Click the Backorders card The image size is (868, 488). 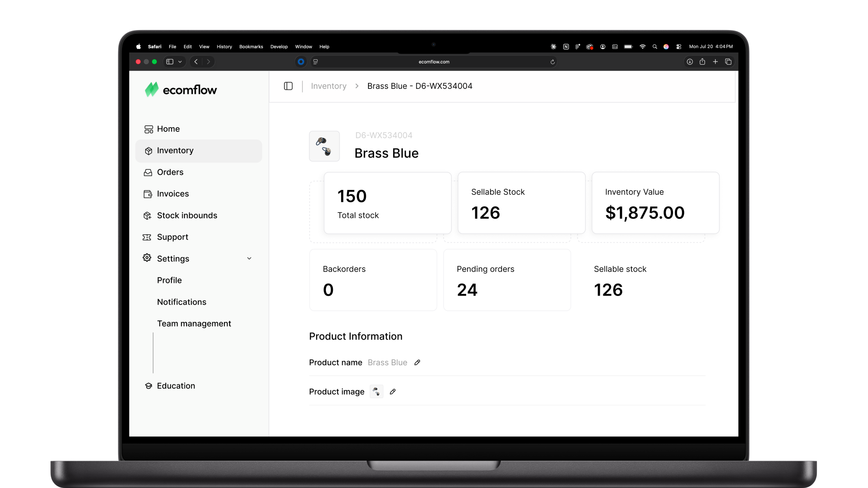373,280
